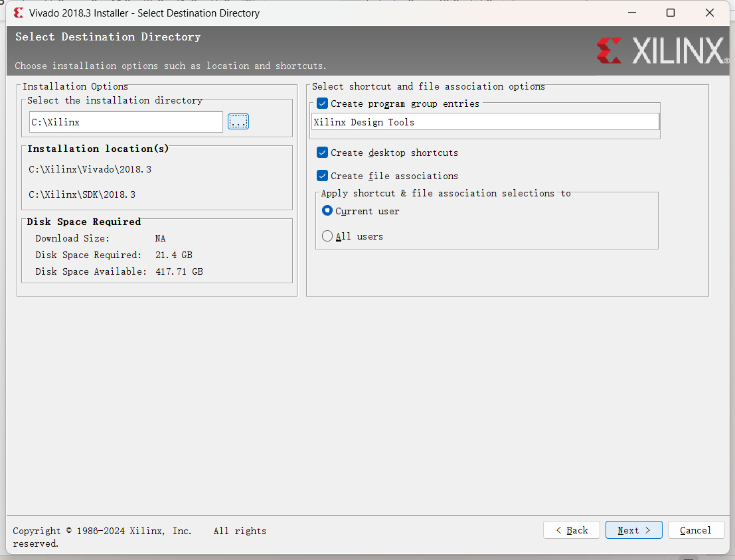Click the Select Destination Directory heading
This screenshot has height=560, width=735.
coord(108,36)
